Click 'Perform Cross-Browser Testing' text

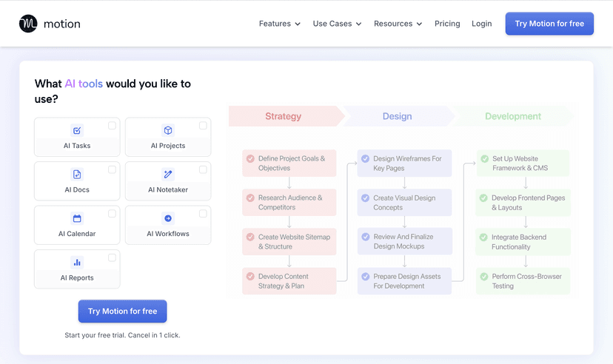(526, 281)
